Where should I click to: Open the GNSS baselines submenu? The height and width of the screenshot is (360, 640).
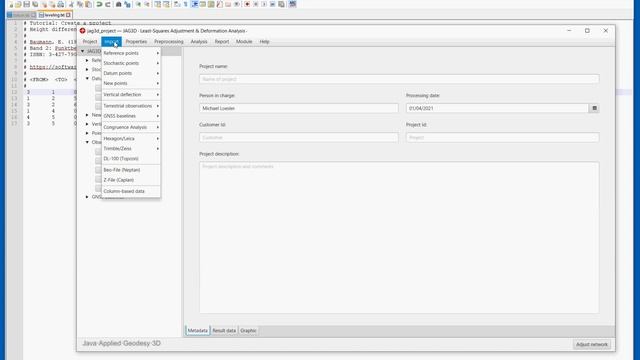tap(131, 116)
